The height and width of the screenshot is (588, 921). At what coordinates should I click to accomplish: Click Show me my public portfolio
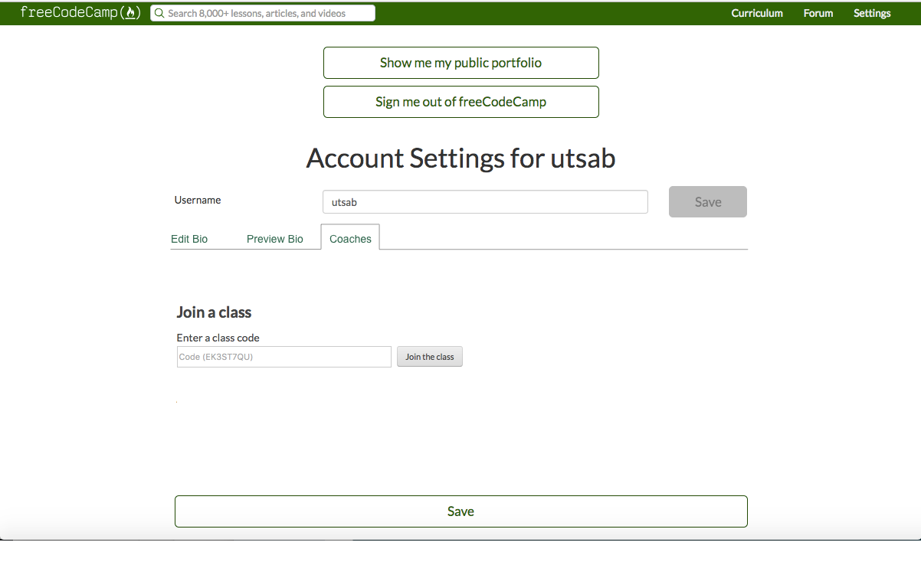pyautogui.click(x=460, y=62)
